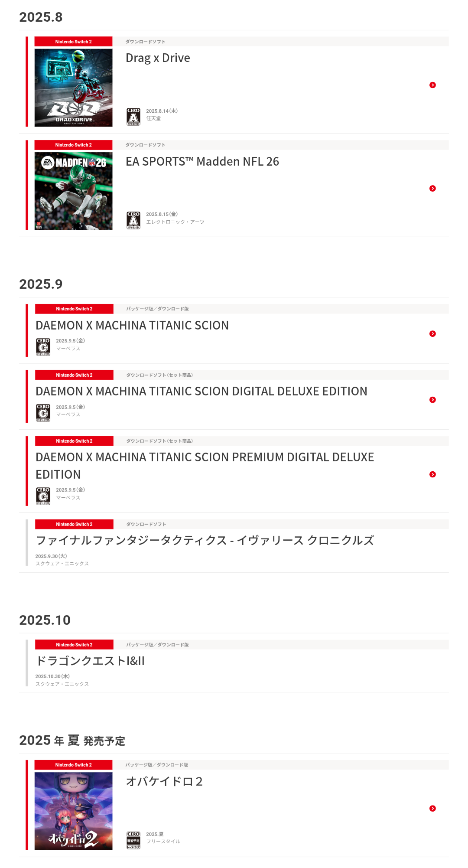This screenshot has width=468, height=868.
Task: Click the red arrow beside Madden NFL 26
Action: click(x=432, y=188)
